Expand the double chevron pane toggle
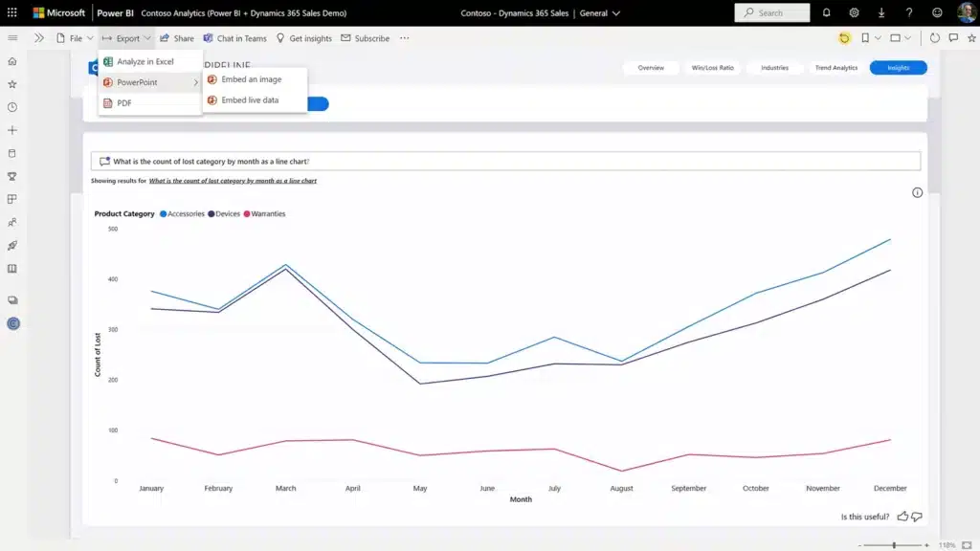The width and height of the screenshot is (980, 551). [x=38, y=38]
